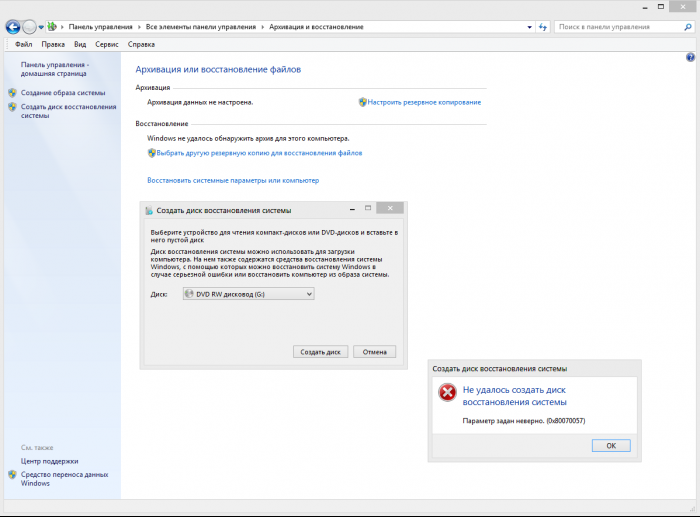The height and width of the screenshot is (517, 700).
Task: Click the red error icon in error dialog
Action: 447,394
